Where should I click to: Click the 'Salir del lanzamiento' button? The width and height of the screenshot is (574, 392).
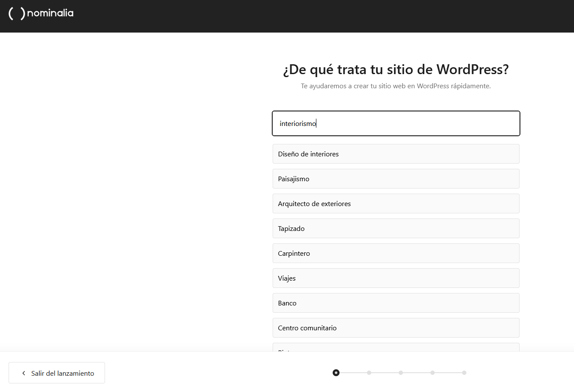pos(57,373)
